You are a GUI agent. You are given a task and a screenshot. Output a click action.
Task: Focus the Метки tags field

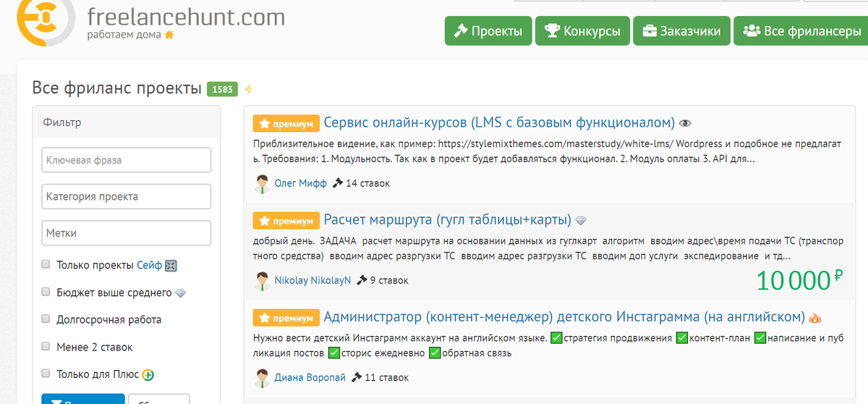[x=127, y=233]
